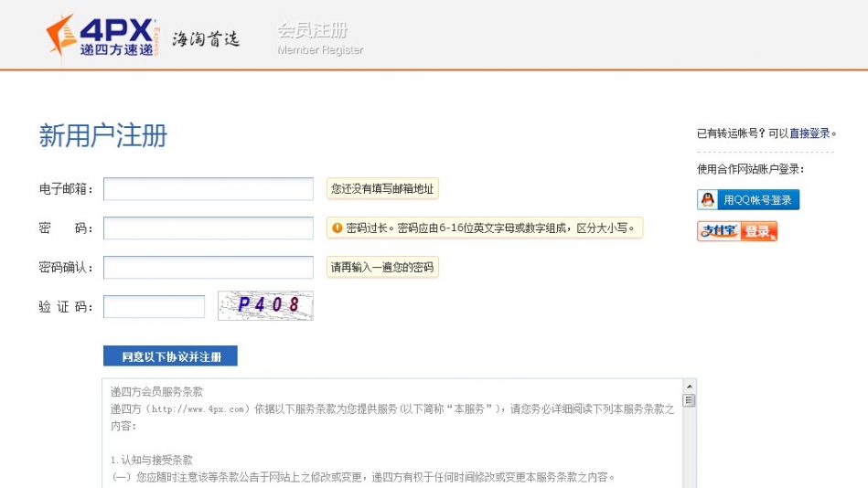
Task: Click the 您还没有填写邮箱地址 hint
Action: 382,188
